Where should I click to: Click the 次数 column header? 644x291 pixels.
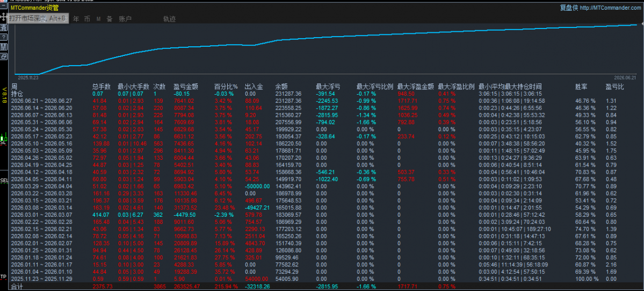click(160, 87)
